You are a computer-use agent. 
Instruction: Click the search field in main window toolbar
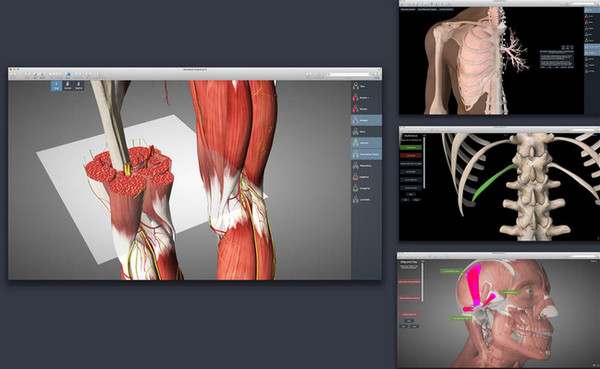(349, 74)
